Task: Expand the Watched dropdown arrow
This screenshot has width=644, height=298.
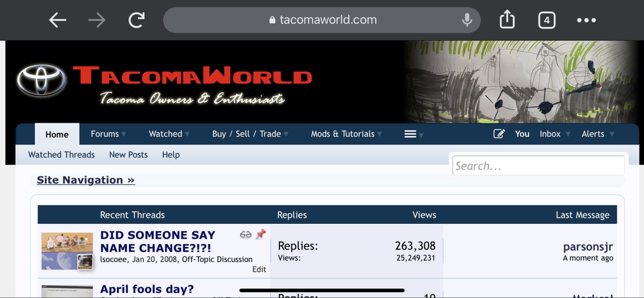Action: pos(187,135)
